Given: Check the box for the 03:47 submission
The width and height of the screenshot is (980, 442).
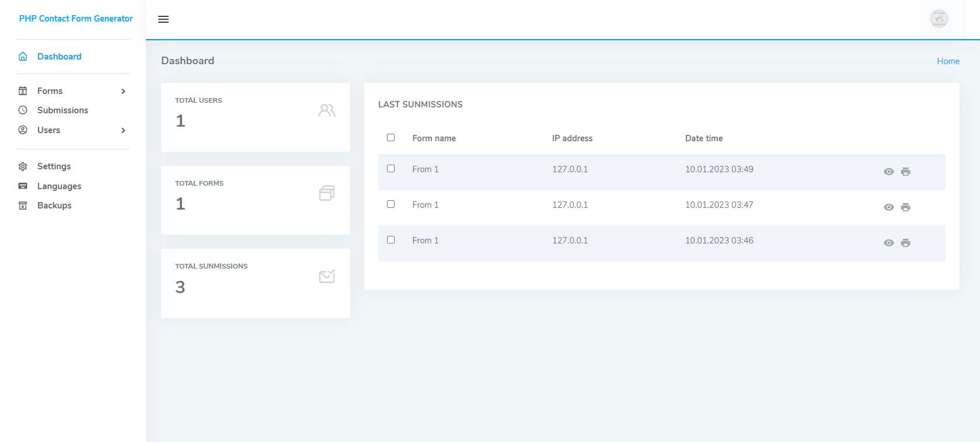Looking at the screenshot, I should coord(390,204).
